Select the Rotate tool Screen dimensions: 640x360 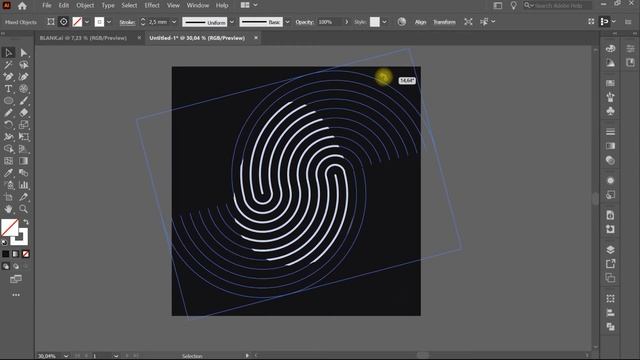9,124
